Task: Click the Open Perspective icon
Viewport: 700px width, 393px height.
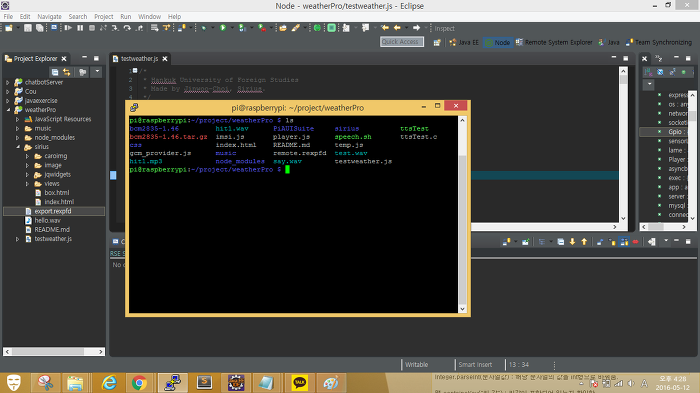Action: click(x=437, y=42)
